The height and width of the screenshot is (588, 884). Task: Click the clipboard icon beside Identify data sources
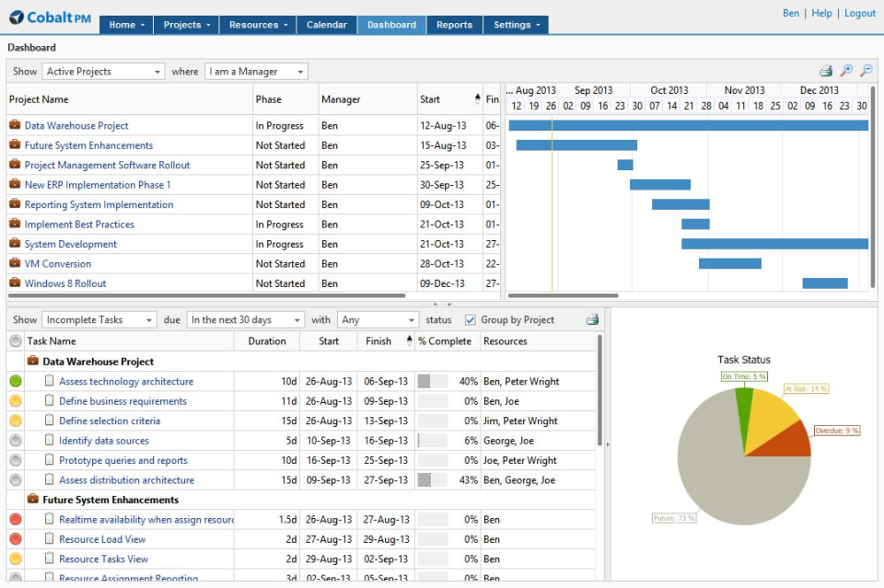click(x=50, y=441)
